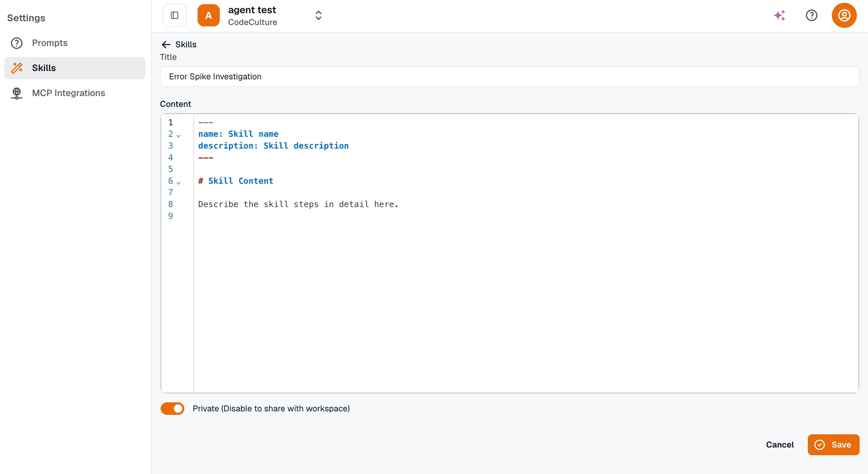Expand the agent test workspace switcher
The image size is (868, 474).
pos(318,15)
